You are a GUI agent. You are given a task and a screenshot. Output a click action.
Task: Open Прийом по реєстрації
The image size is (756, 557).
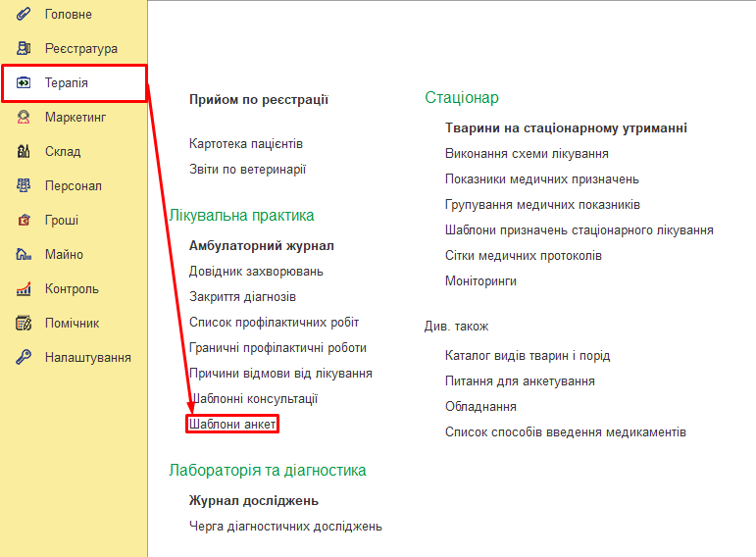click(259, 100)
